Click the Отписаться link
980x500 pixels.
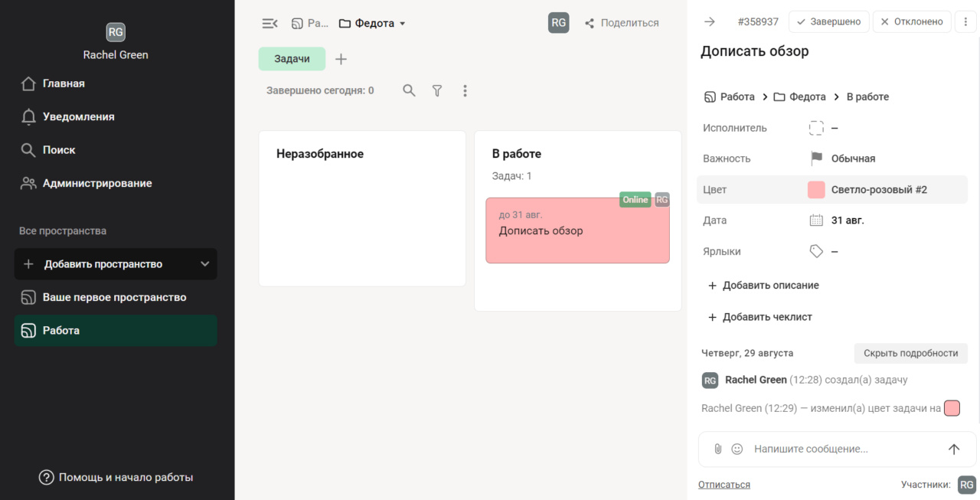click(x=724, y=485)
